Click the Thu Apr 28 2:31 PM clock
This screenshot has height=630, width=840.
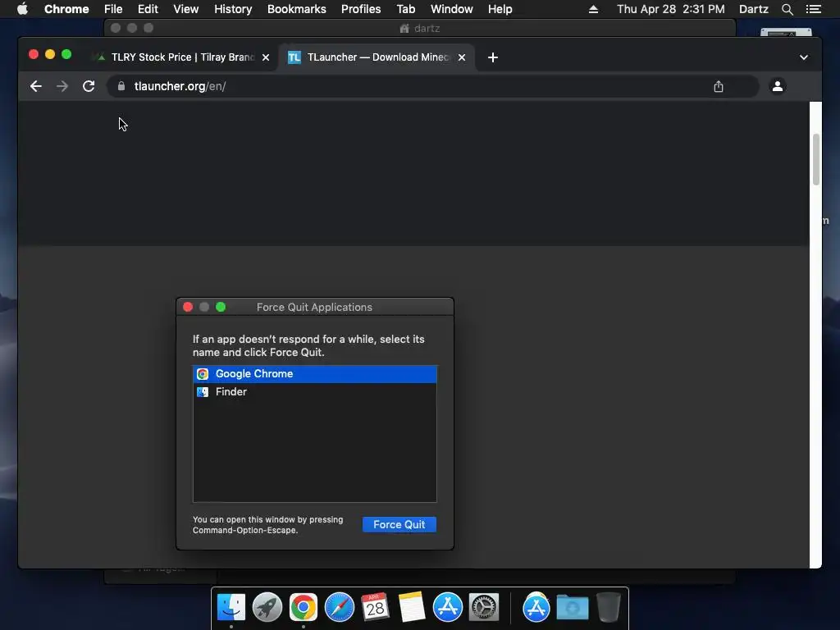pyautogui.click(x=671, y=9)
